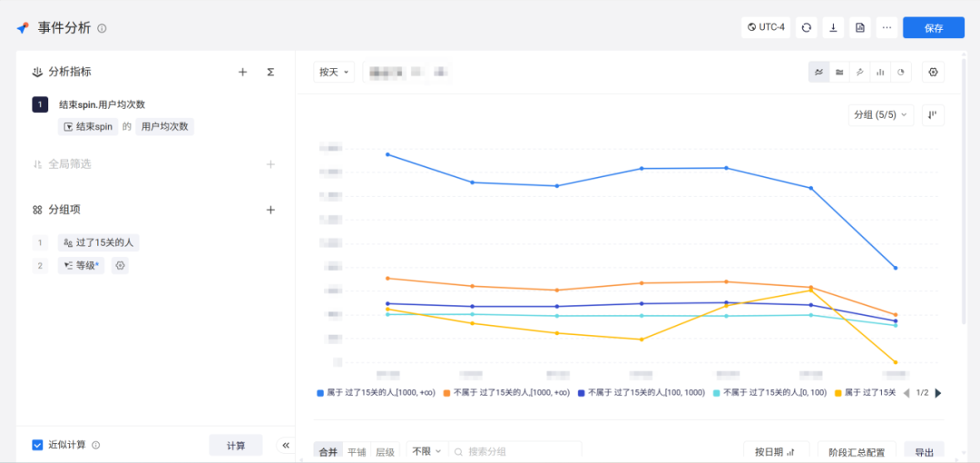This screenshot has height=463, width=980.
Task: Switch to line chart view icon
Action: click(x=818, y=72)
